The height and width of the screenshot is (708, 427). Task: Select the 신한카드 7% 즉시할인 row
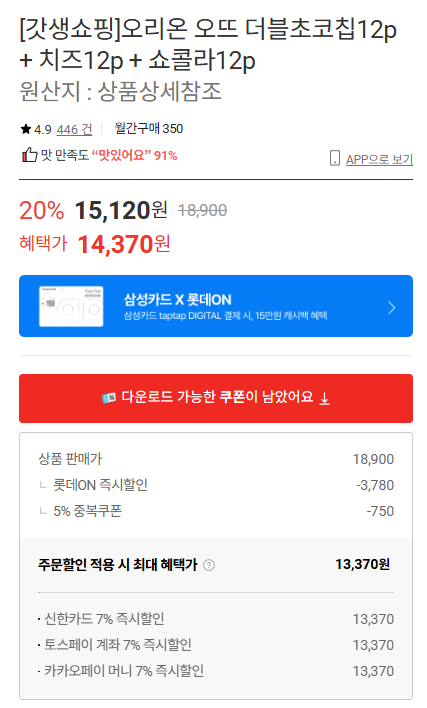216,619
